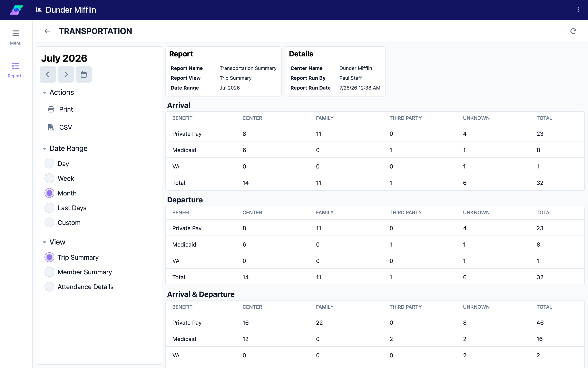
Task: Open the three-dot overflow menu
Action: coord(578,10)
